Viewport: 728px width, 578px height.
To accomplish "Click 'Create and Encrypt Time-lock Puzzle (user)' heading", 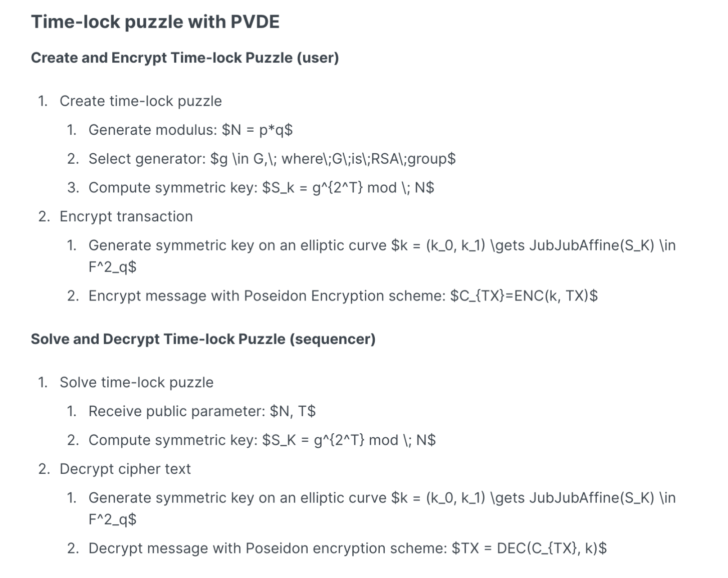I will point(185,58).
